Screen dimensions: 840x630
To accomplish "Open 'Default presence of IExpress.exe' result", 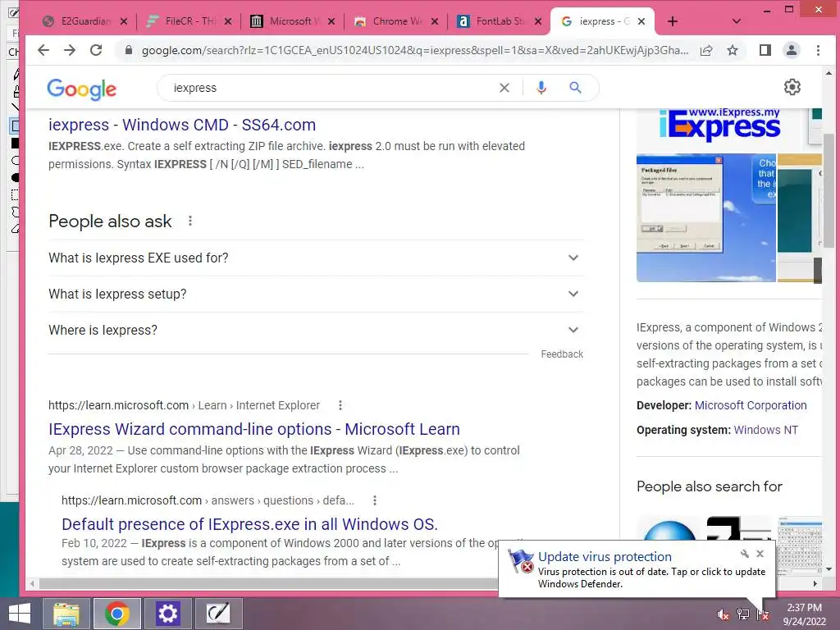I will click(249, 524).
